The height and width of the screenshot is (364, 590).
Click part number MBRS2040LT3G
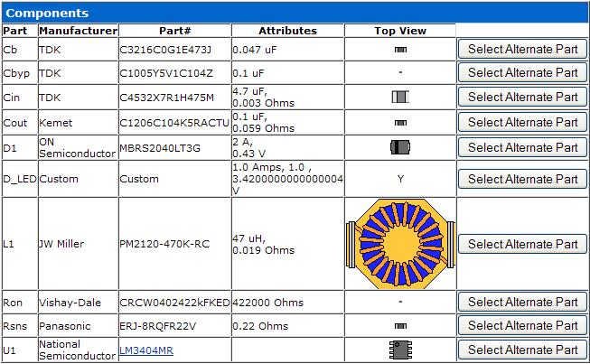(160, 148)
